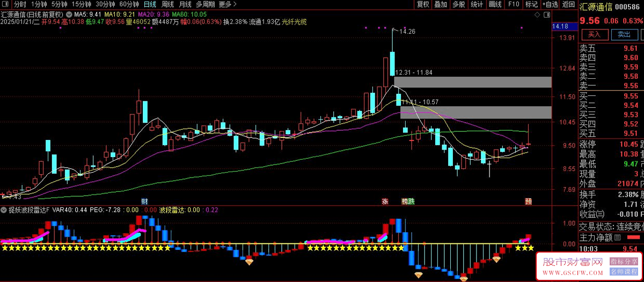Activate the 画线 drawing tool
The height and width of the screenshot is (282, 644).
495,4
